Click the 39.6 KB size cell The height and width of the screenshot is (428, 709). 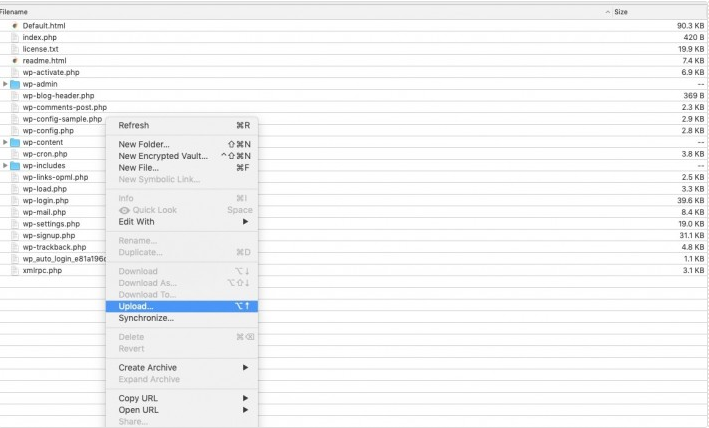click(690, 201)
